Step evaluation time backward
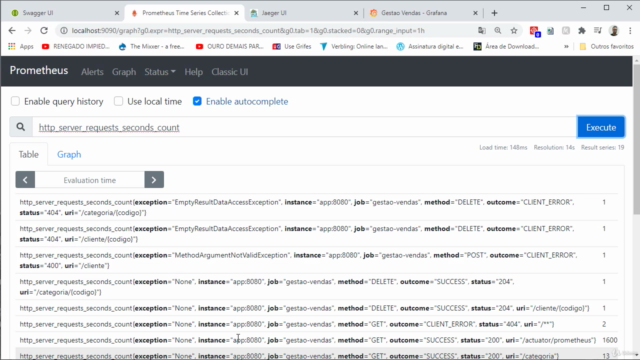The height and width of the screenshot is (360, 640). pos(25,180)
